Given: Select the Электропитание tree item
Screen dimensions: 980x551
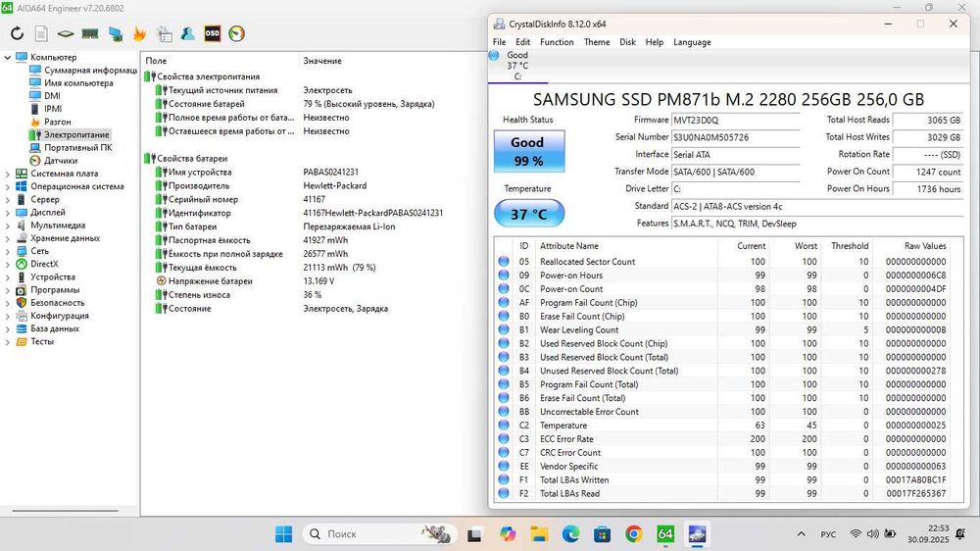Looking at the screenshot, I should tap(76, 134).
